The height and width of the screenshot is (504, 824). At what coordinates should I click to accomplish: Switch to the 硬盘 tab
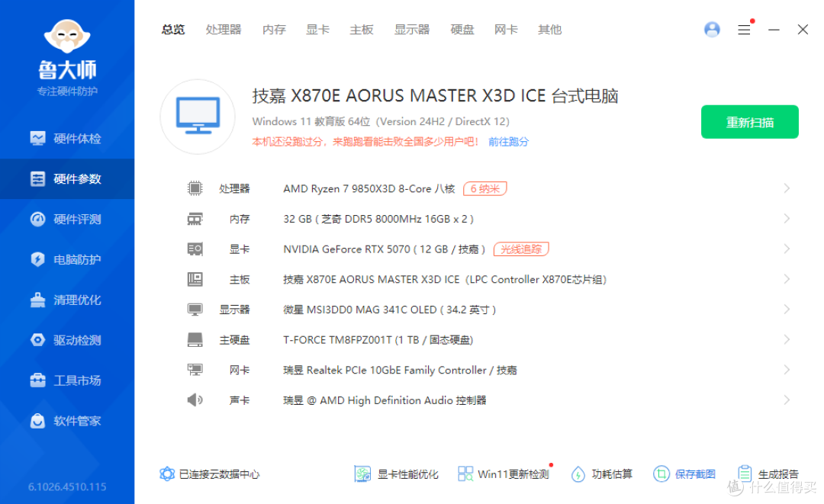coord(462,30)
